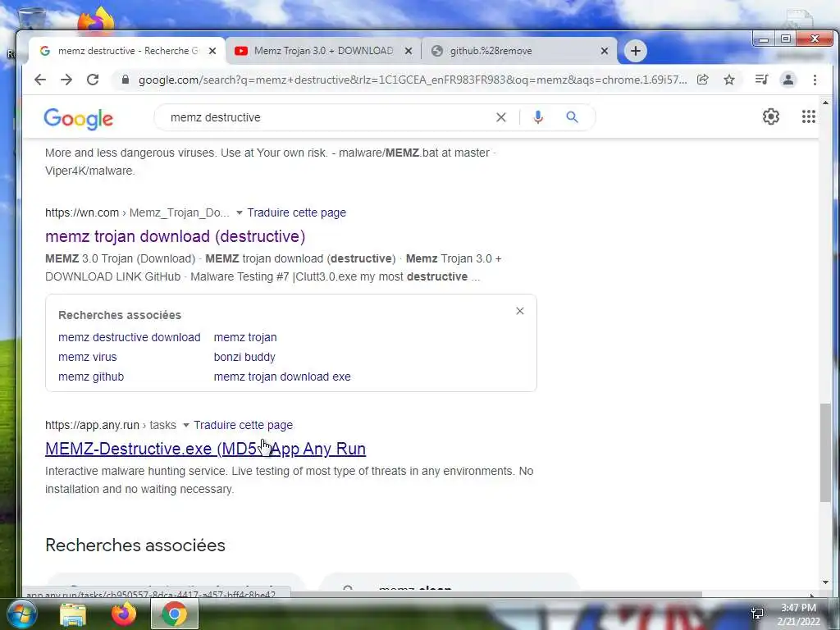Click Traduire cette page for app.any.run
This screenshot has height=630, width=840.
pyautogui.click(x=243, y=426)
